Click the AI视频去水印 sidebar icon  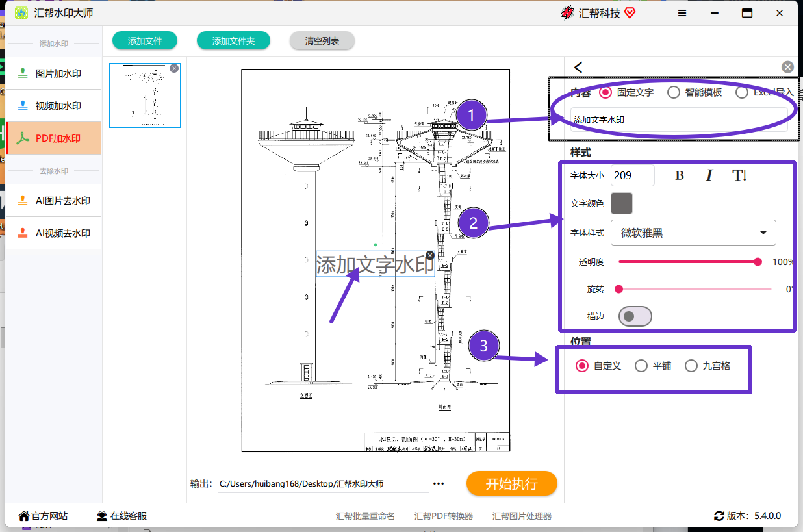pyautogui.click(x=23, y=233)
